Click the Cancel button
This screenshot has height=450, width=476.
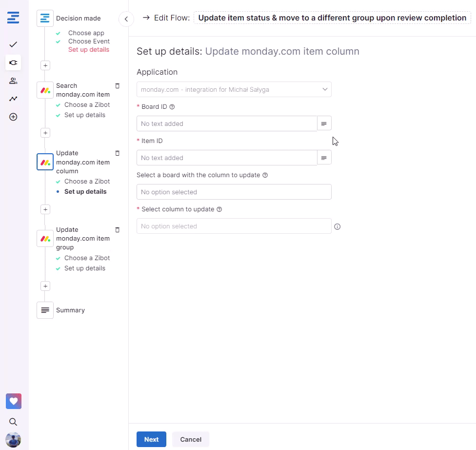[x=191, y=439]
